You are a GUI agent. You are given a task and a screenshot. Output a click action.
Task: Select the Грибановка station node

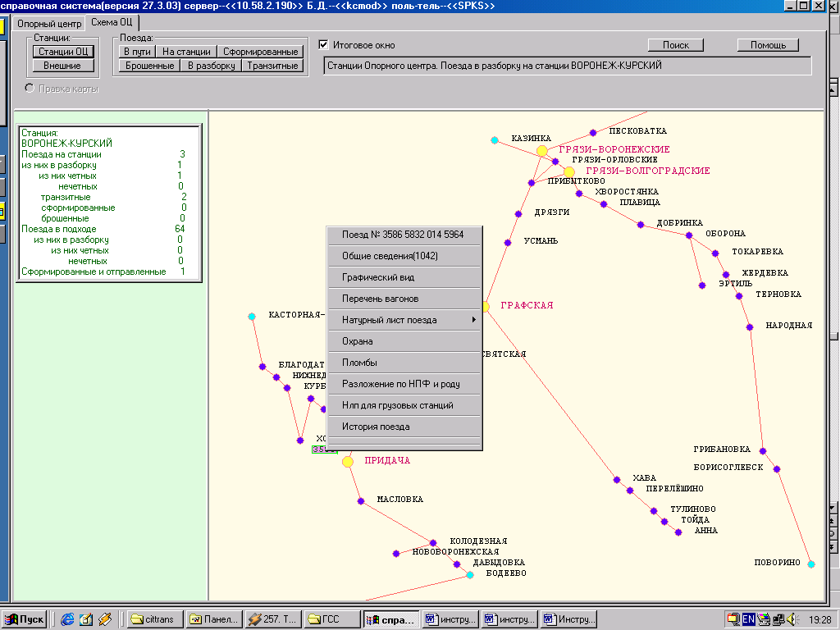tap(763, 451)
